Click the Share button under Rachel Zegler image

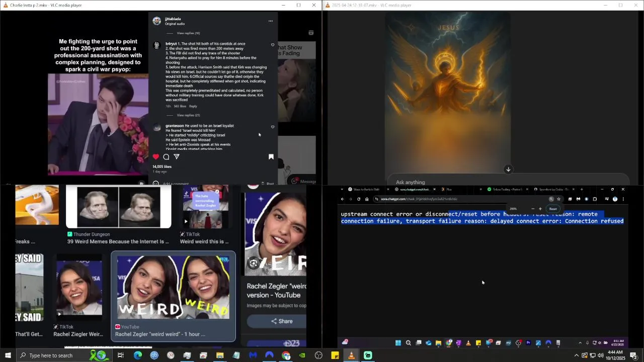point(277,321)
